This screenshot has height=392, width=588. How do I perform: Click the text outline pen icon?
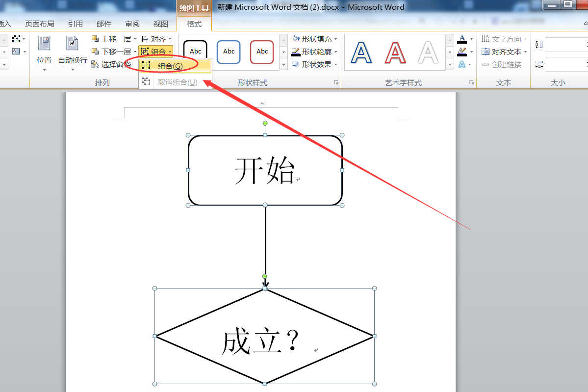tap(462, 52)
